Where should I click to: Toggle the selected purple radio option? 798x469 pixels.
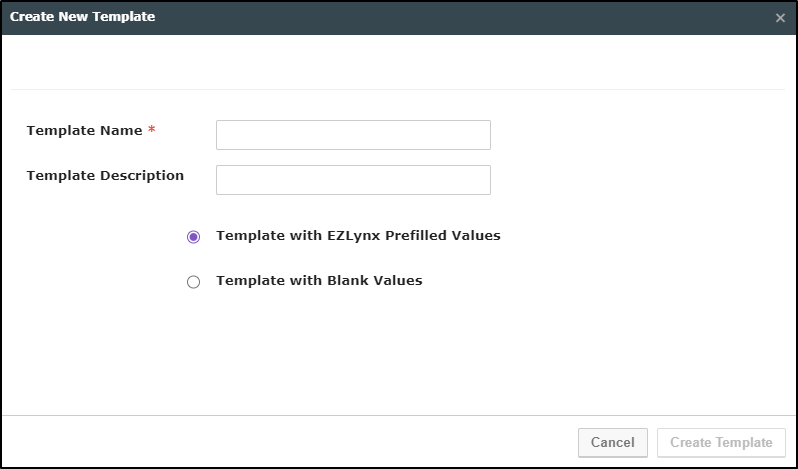click(194, 237)
